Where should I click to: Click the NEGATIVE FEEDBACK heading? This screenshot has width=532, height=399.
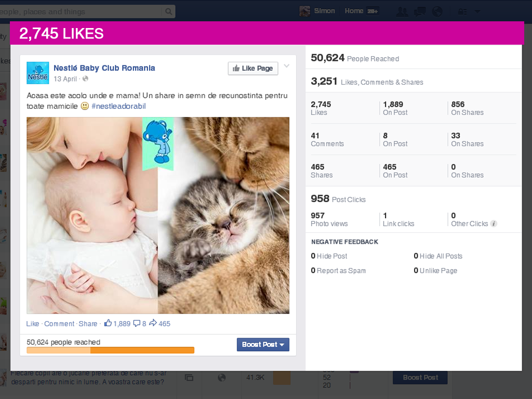(345, 242)
